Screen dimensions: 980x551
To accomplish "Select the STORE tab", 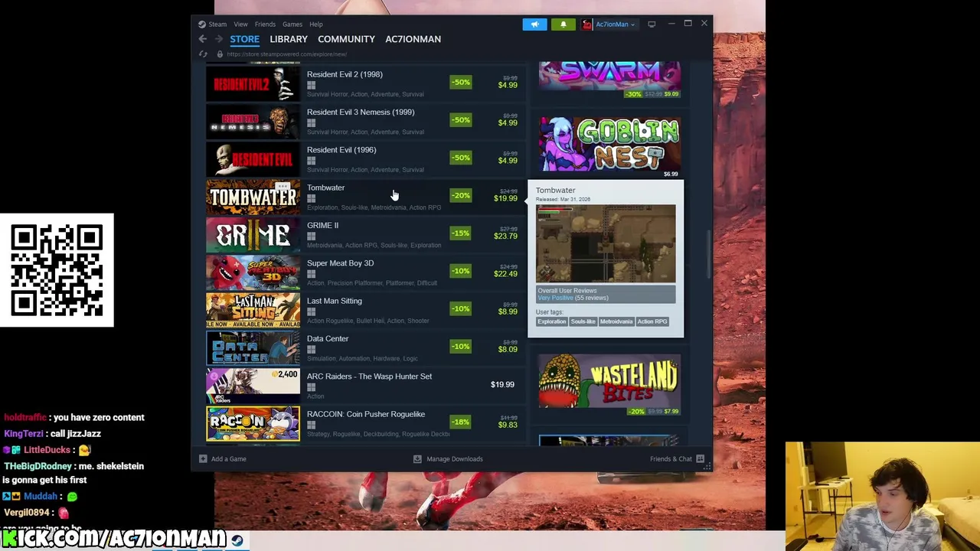I will pos(245,39).
